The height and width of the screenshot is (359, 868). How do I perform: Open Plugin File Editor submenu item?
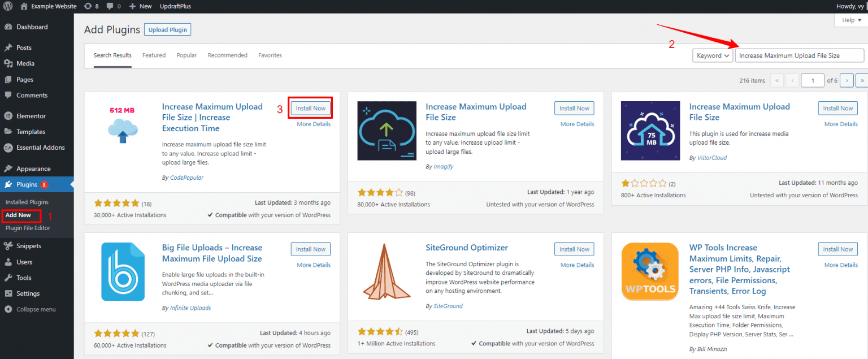coord(28,228)
